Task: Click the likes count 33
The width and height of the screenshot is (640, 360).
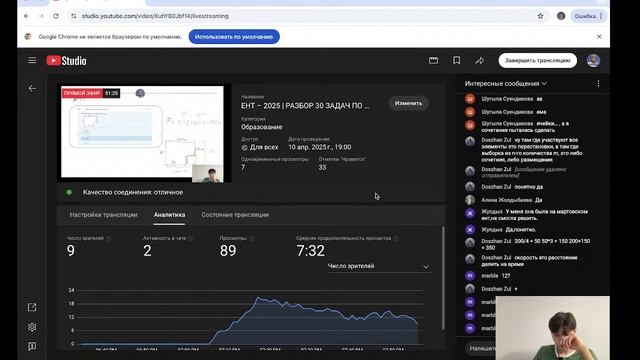Action: 322,167
